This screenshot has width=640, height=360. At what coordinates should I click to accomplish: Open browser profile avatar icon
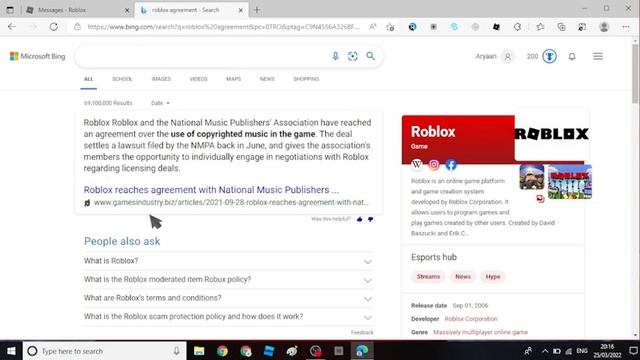(604, 27)
